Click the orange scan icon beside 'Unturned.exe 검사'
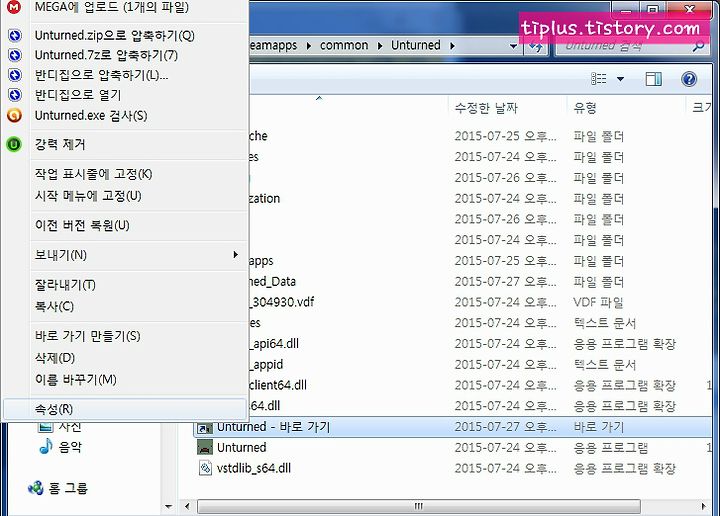Image resolution: width=720 pixels, height=516 pixels. 14,115
